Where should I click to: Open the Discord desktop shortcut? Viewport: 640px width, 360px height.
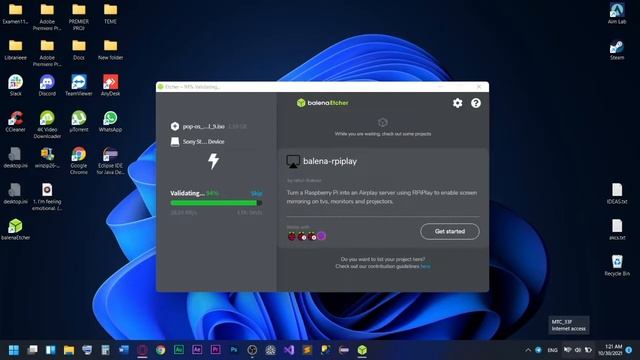tap(47, 85)
